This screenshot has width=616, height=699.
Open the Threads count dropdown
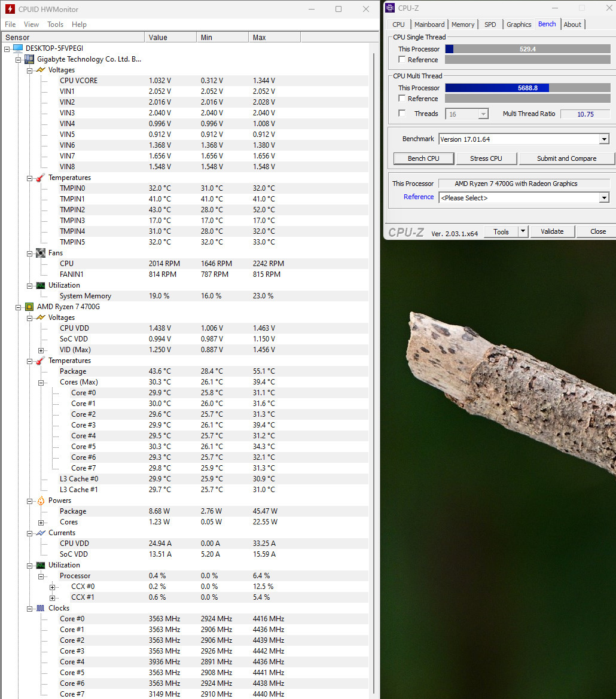(483, 114)
